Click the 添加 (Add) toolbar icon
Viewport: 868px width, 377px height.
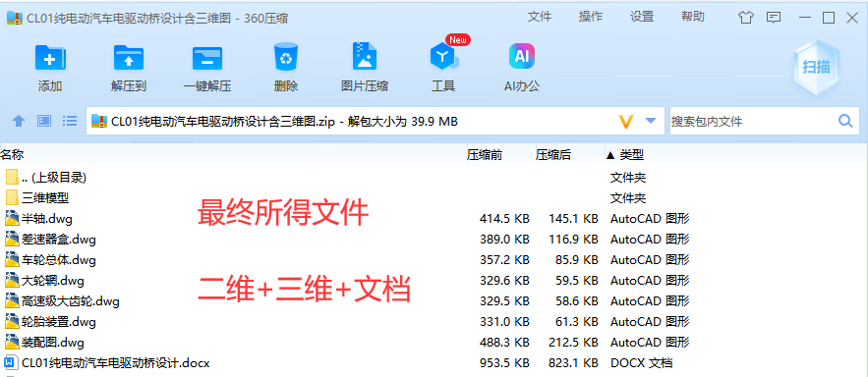(x=50, y=58)
